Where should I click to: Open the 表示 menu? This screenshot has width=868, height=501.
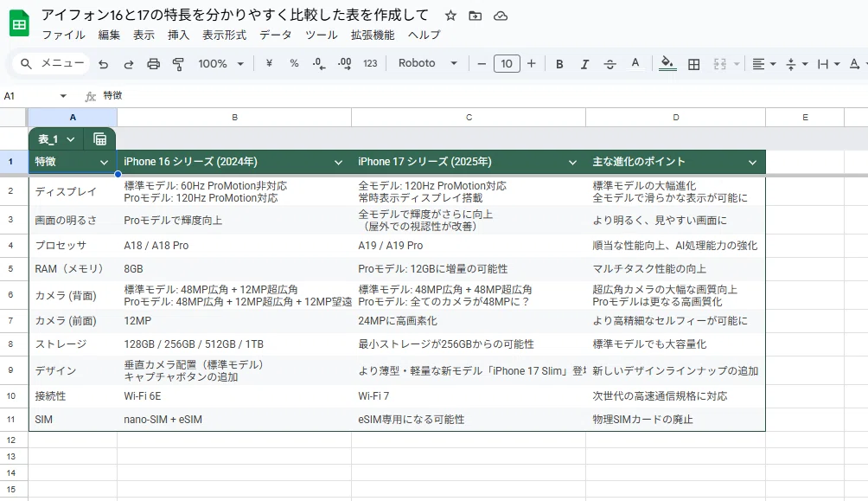point(144,35)
